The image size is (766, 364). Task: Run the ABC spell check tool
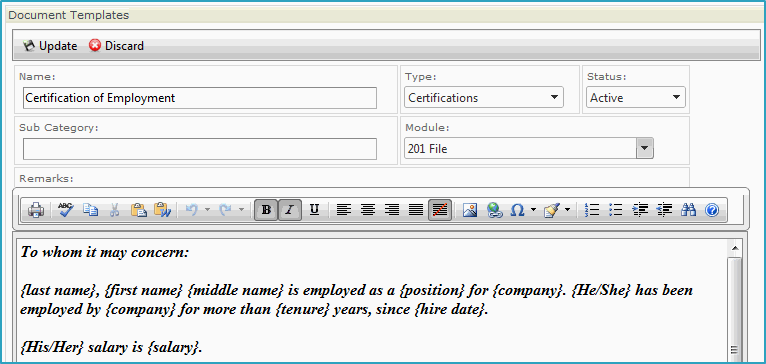pyautogui.click(x=66, y=210)
